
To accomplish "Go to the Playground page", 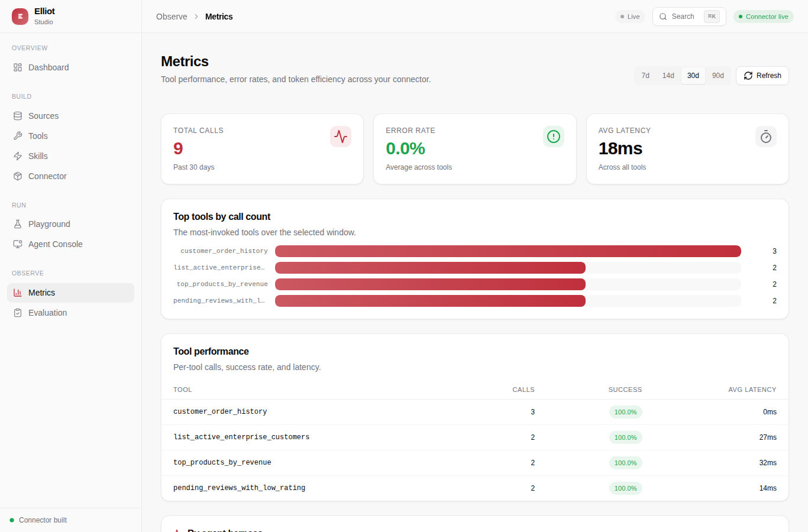I will click(x=71, y=224).
